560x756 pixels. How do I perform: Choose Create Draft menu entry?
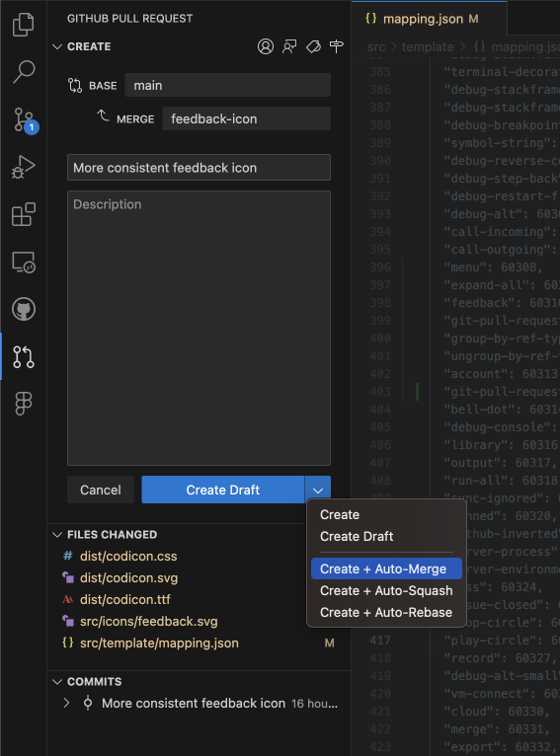pos(386,536)
